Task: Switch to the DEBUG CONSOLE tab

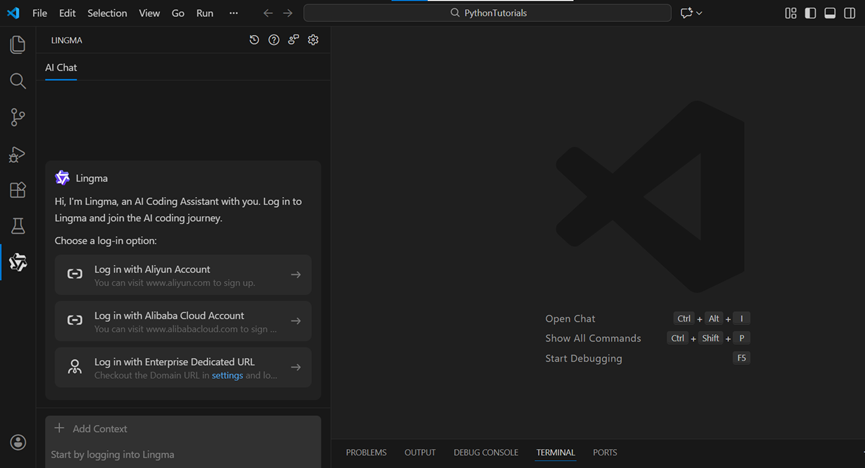Action: (x=486, y=453)
